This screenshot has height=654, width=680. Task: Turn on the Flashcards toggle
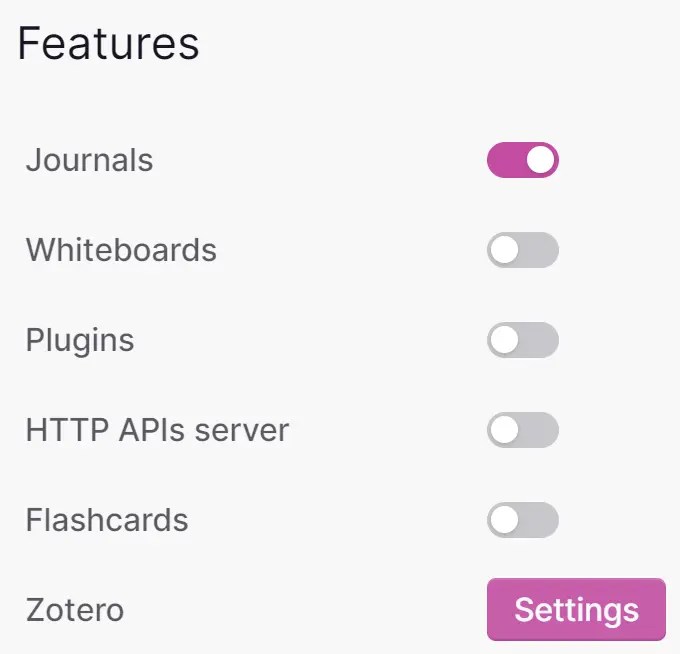522,520
